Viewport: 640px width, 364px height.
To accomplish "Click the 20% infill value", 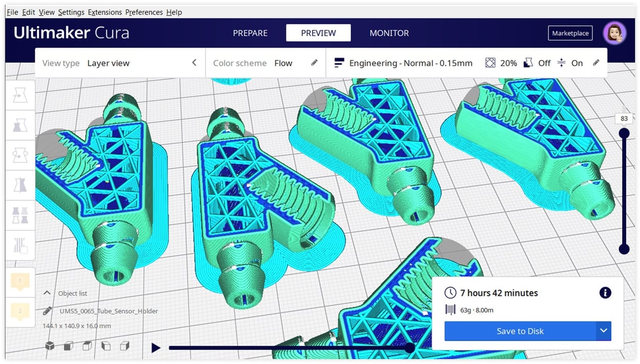I will pos(508,63).
